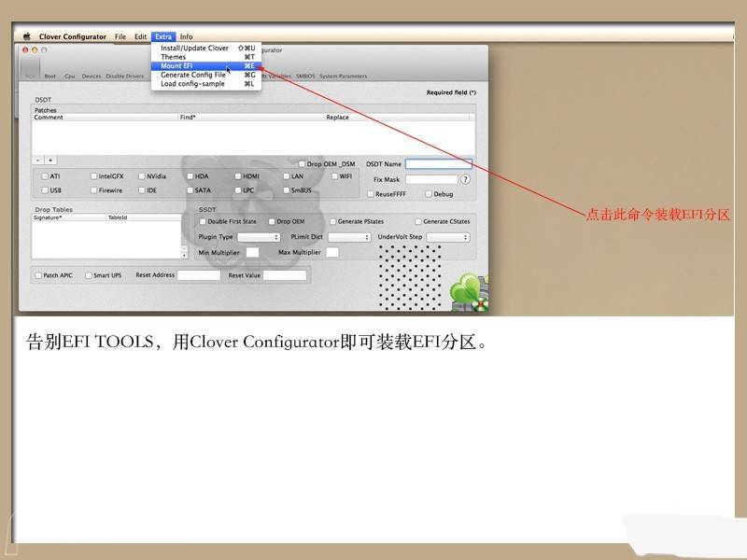The image size is (747, 560).
Task: Choose Generate Config File menu item
Action: [192, 75]
